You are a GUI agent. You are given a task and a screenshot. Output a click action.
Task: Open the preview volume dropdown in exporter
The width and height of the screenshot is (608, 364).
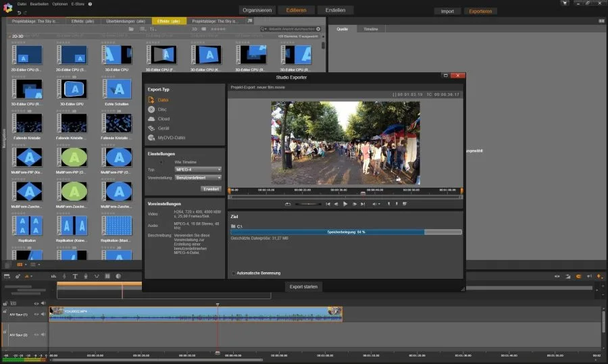[x=376, y=204]
